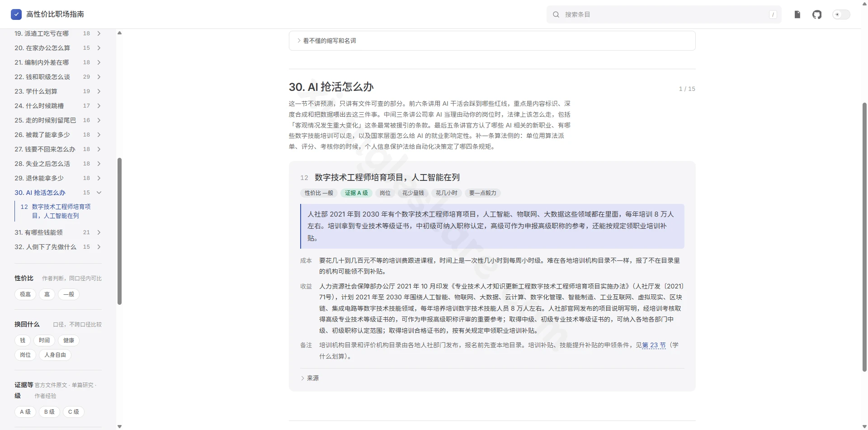Click the heading 30. AI 抢活怎么办
Screen dimensions: 868x430
click(331, 87)
